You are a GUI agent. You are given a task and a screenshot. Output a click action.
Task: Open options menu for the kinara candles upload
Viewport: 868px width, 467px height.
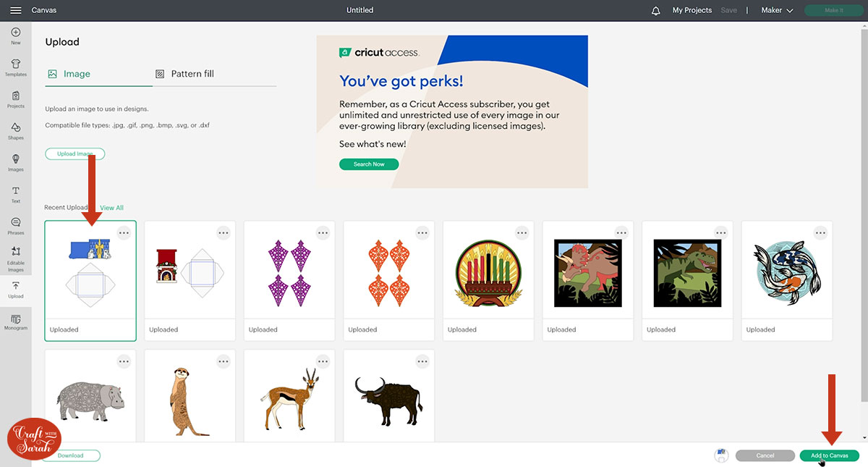point(522,233)
